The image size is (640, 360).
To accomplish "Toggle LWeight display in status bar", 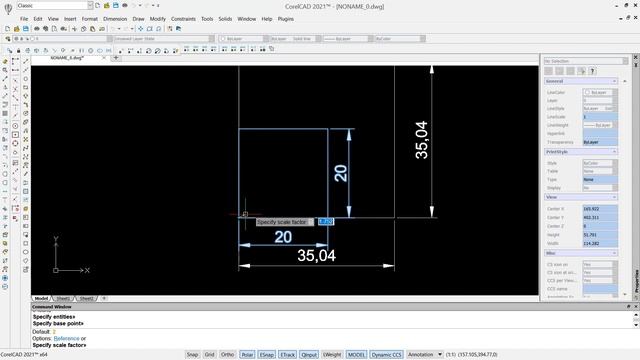I will coord(332,355).
